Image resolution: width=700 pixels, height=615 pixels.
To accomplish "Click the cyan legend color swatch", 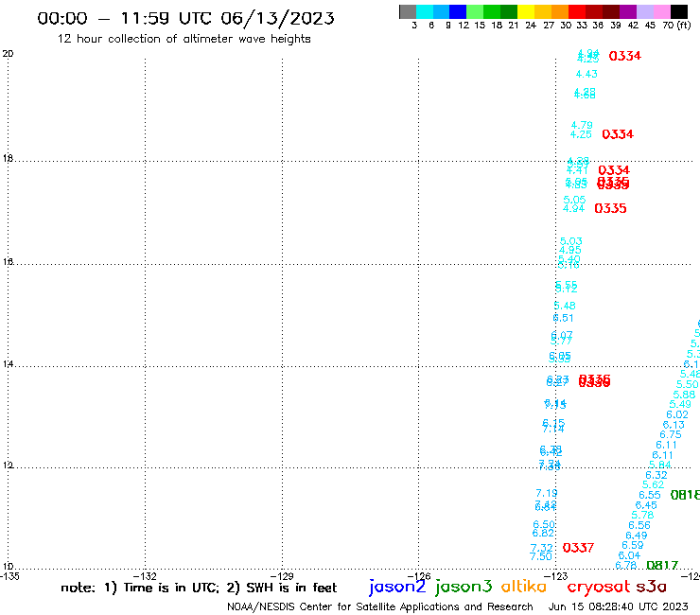I will 425,11.
